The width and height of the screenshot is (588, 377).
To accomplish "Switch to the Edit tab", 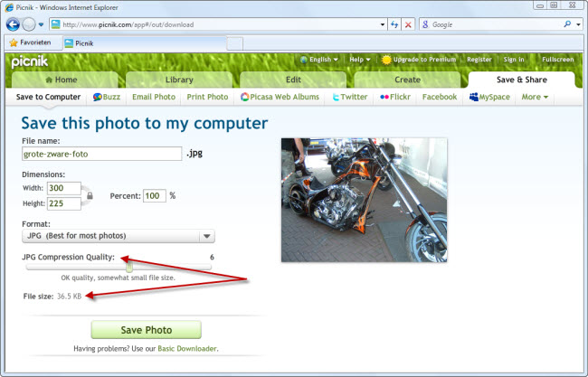I will [x=293, y=80].
